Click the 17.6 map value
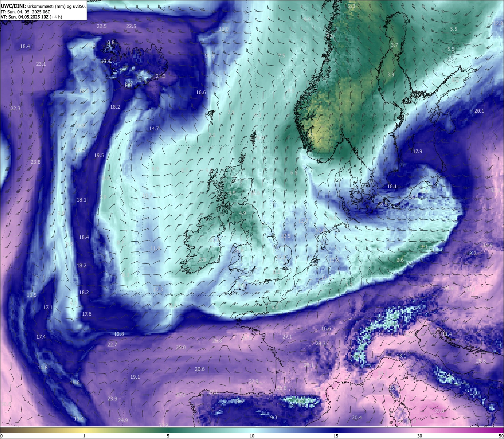Screen dimensions: 504x439 click(87, 314)
